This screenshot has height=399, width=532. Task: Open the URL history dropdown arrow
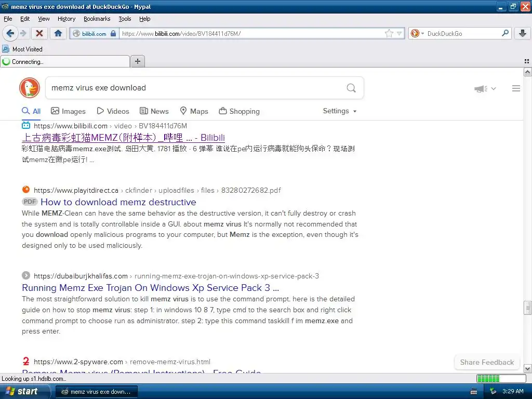tap(400, 33)
